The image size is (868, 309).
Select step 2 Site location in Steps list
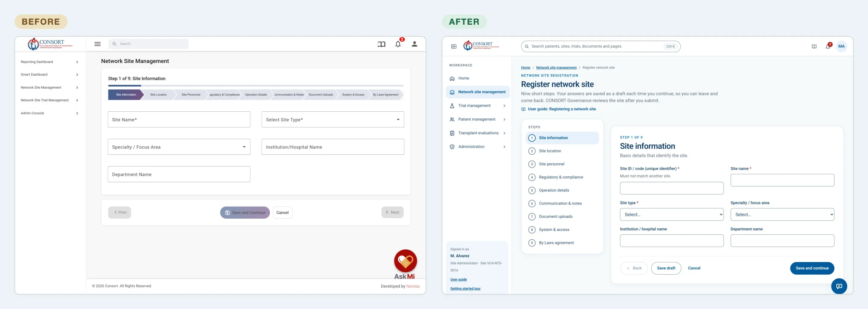coord(562,151)
